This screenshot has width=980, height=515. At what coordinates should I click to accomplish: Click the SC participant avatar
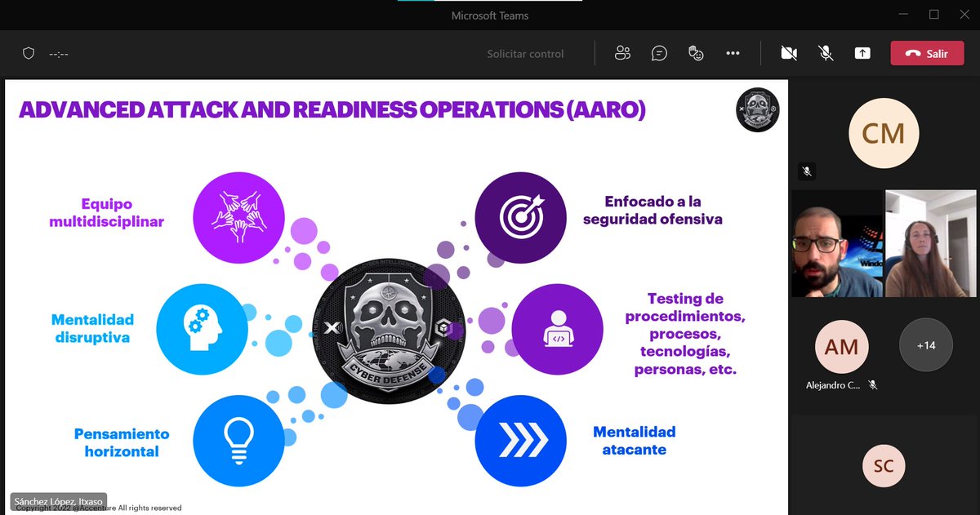pos(884,465)
